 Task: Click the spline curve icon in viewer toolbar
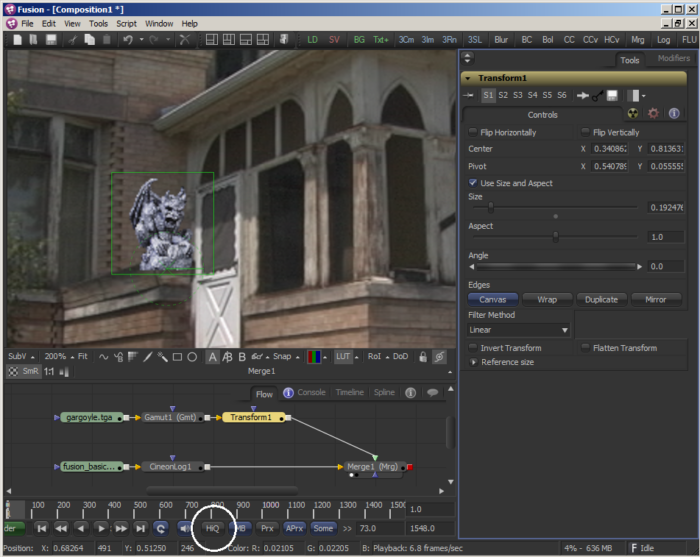(104, 357)
